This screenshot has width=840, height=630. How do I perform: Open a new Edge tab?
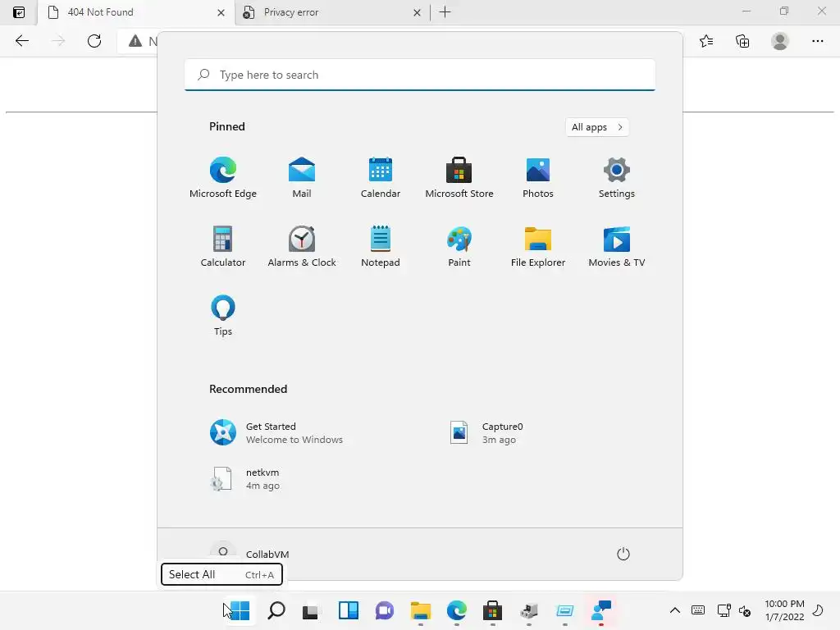(x=445, y=11)
